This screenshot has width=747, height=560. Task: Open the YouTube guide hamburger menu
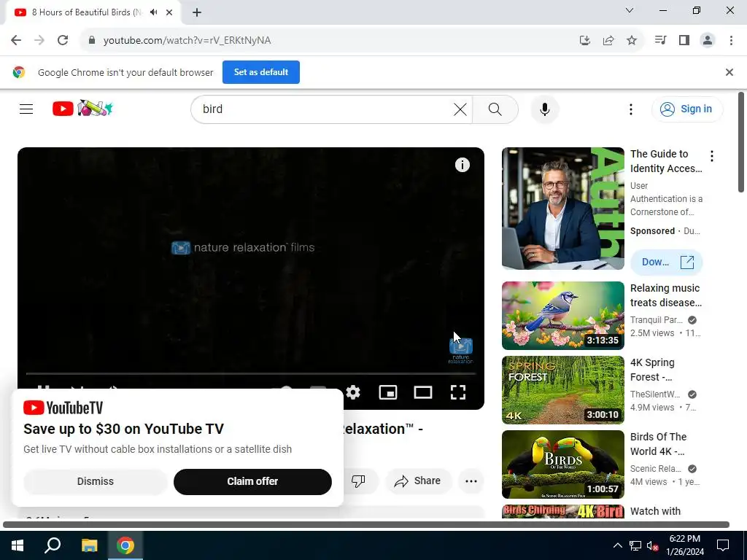click(x=26, y=109)
